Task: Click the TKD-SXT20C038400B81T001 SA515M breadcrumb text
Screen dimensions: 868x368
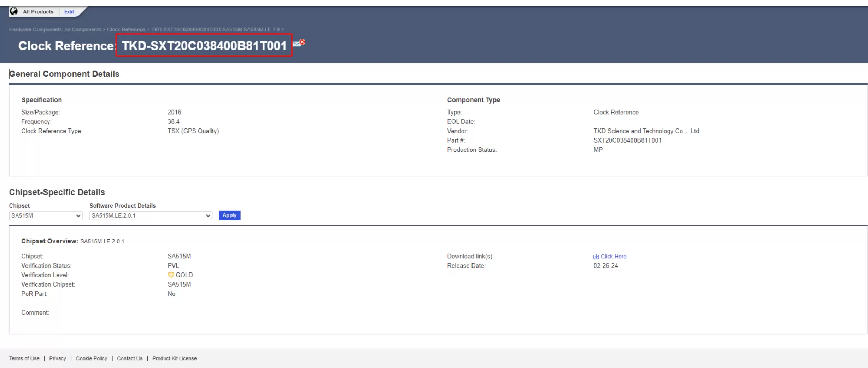Action: click(x=218, y=29)
